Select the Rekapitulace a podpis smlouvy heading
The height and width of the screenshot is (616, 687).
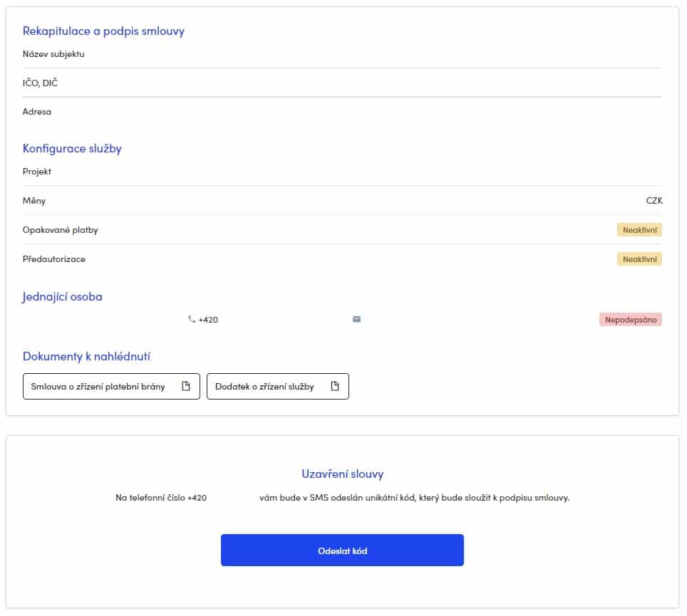pyautogui.click(x=104, y=31)
